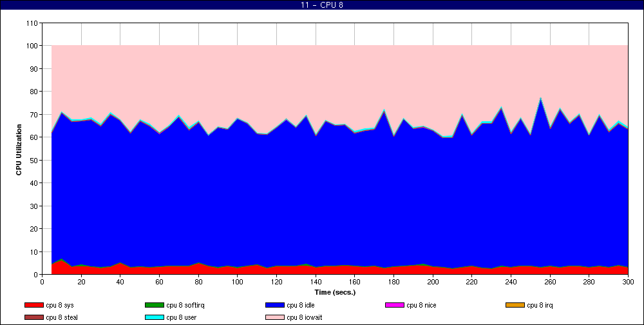Image resolution: width=644 pixels, height=325 pixels.
Task: Click the 'Time (secs.)' x-axis label
Action: point(335,293)
